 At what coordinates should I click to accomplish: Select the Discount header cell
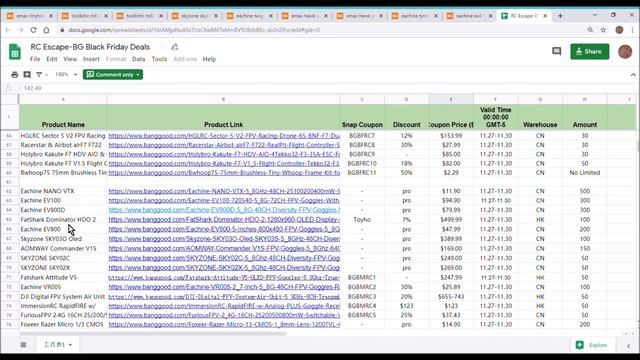tap(407, 117)
